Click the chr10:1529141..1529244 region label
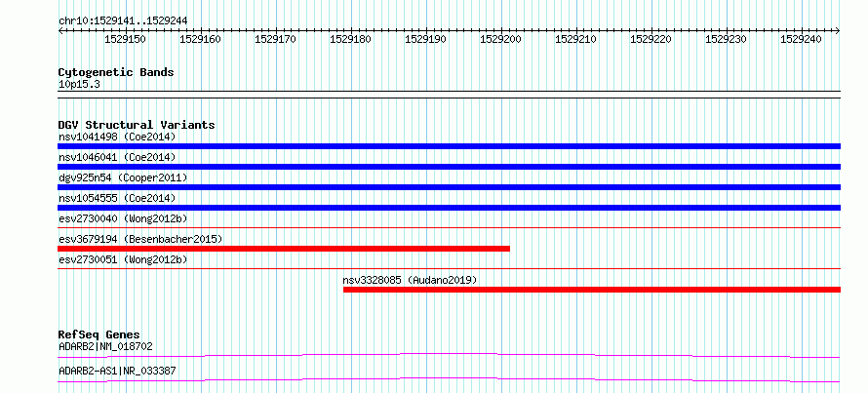 123,20
